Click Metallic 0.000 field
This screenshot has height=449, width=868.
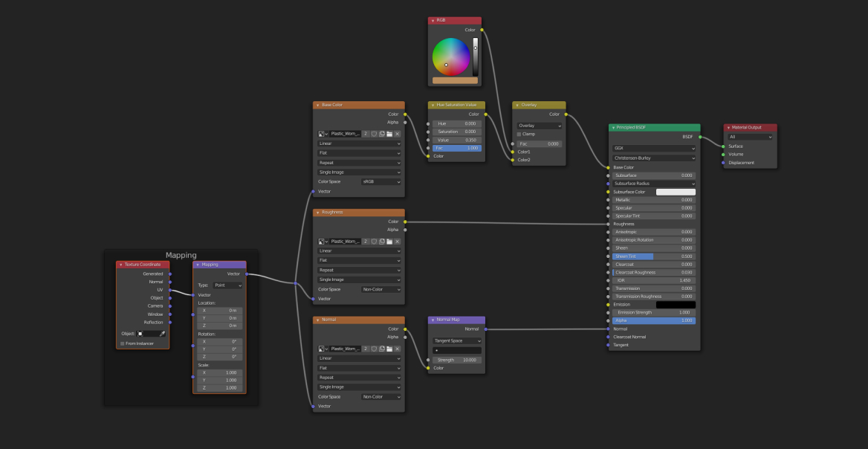click(x=654, y=200)
